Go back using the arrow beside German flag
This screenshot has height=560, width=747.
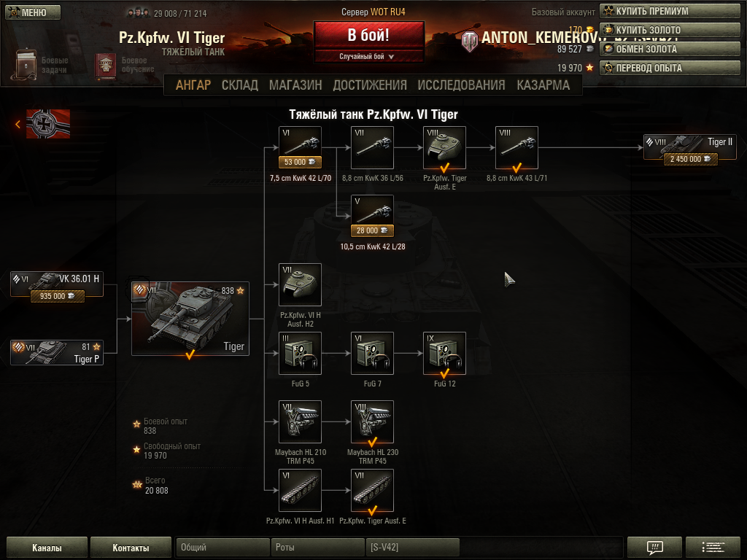click(18, 124)
